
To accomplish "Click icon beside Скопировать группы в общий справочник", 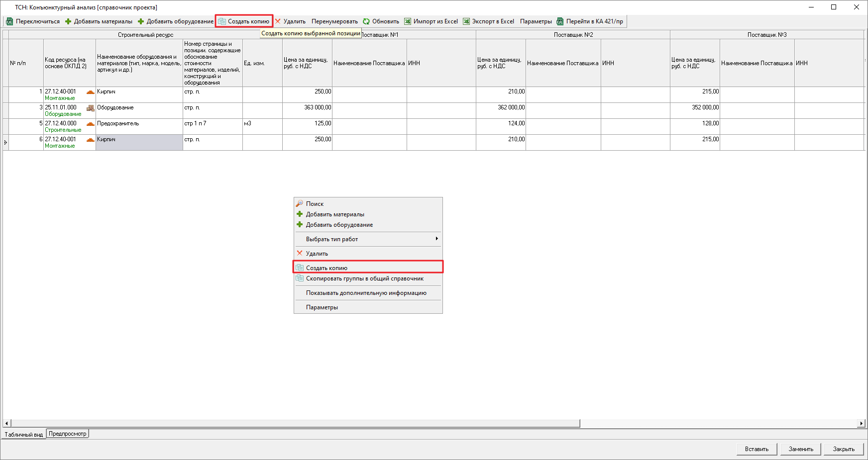I will [300, 278].
